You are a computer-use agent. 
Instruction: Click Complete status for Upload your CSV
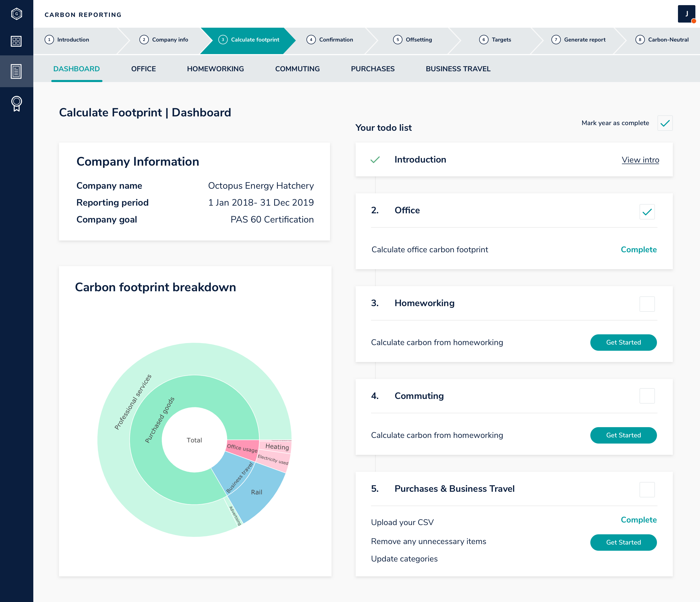(639, 520)
